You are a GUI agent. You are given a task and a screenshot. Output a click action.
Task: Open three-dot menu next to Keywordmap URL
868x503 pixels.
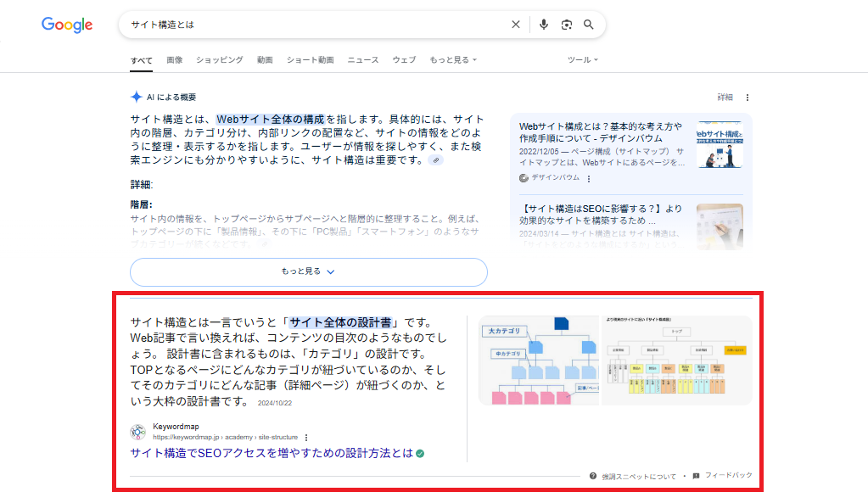click(x=306, y=437)
